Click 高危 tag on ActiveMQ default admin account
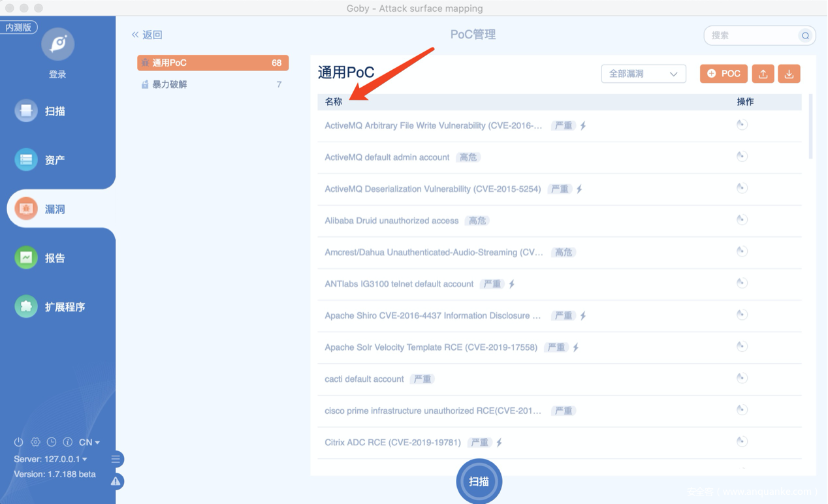 click(468, 157)
